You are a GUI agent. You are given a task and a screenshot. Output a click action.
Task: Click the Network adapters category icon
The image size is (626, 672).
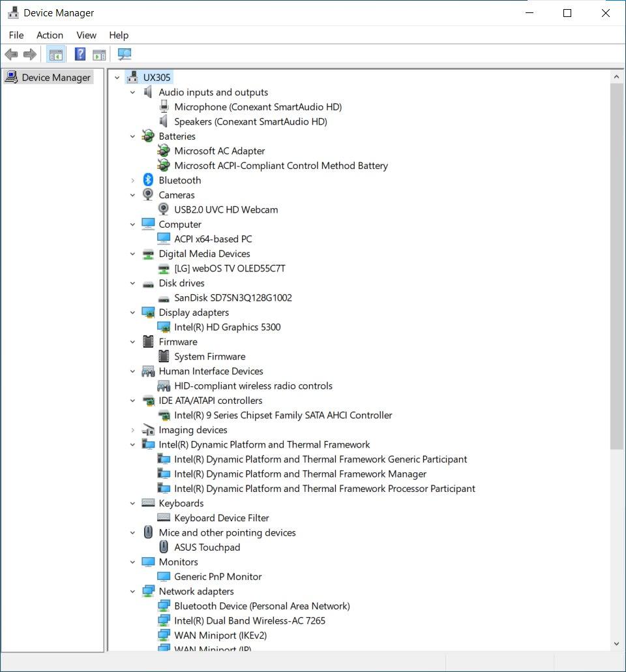[x=148, y=591]
